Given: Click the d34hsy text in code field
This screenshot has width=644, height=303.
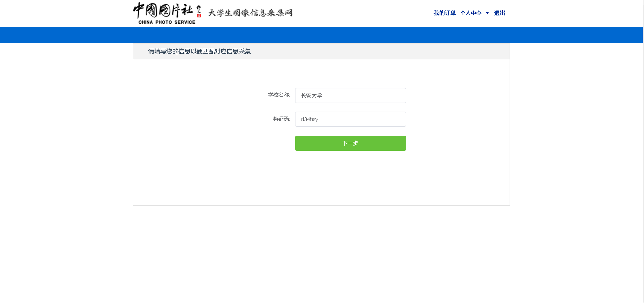Looking at the screenshot, I should click(x=309, y=119).
